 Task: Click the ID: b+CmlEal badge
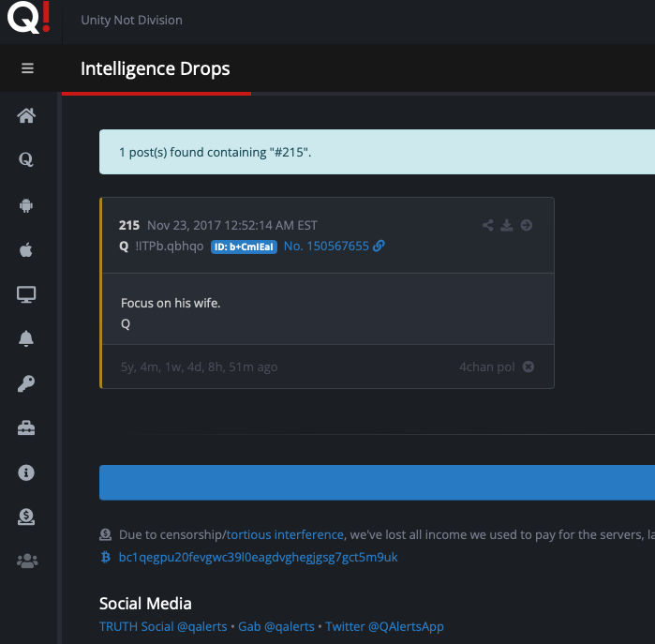(244, 247)
